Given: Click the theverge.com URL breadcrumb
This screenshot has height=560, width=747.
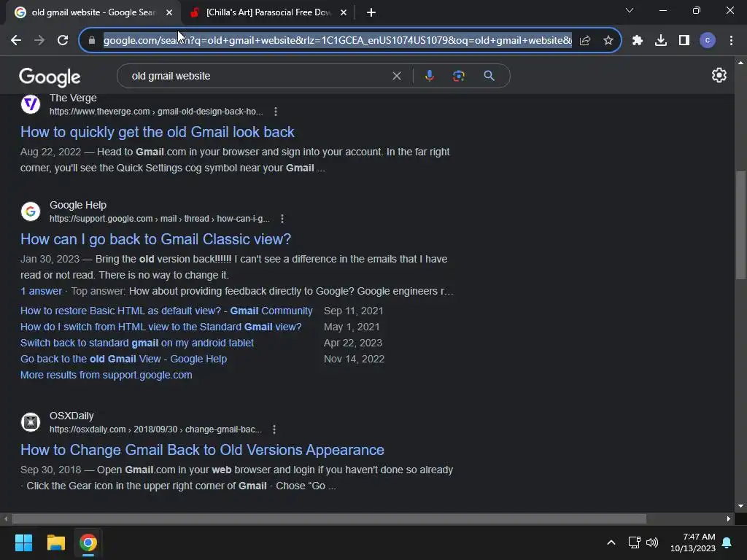Looking at the screenshot, I should click(x=156, y=112).
